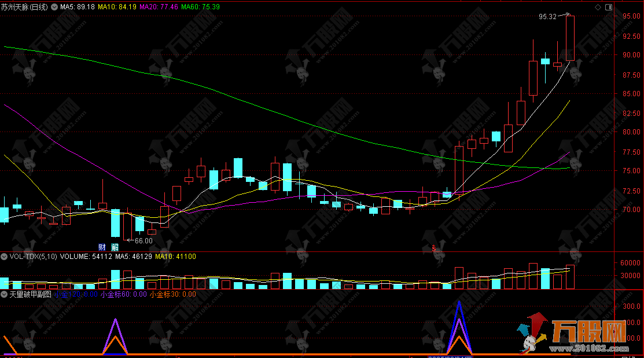
Task: Click the diamond icon at top right
Action: click(598, 7)
